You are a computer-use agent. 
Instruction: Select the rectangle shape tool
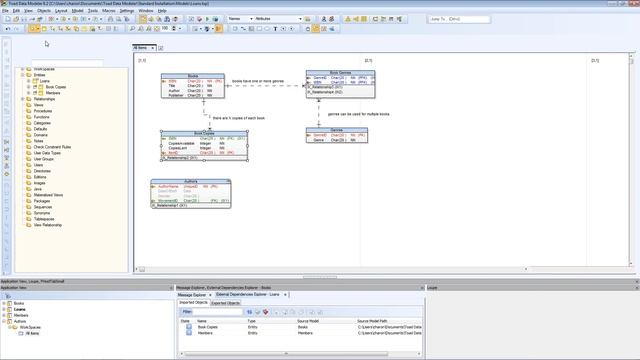click(x=259, y=29)
